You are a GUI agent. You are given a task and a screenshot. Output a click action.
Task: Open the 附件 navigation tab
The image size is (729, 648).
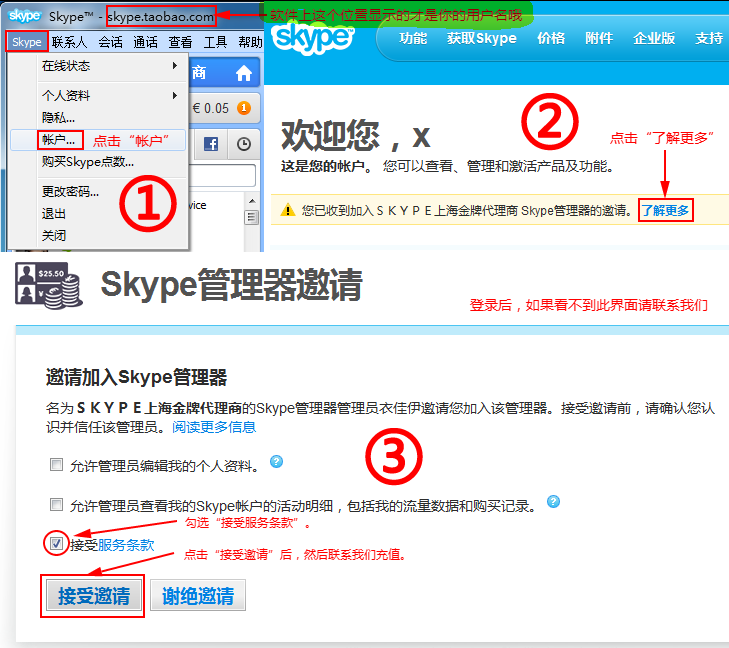click(x=599, y=38)
